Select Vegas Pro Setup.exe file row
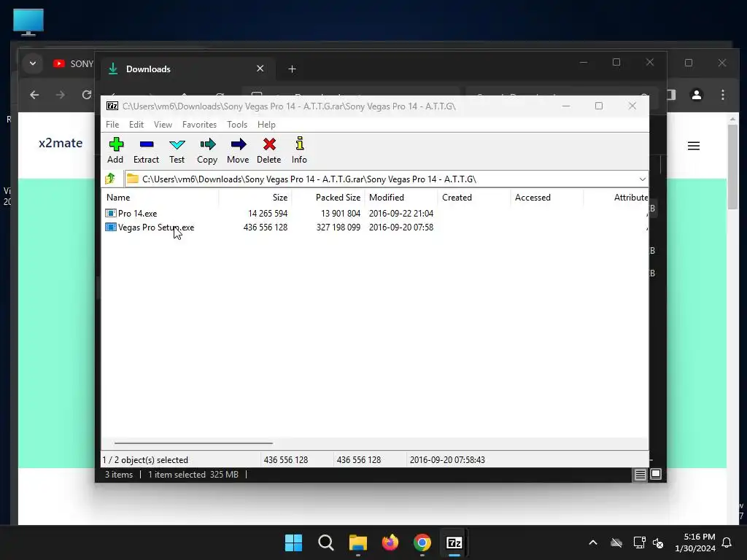The height and width of the screenshot is (560, 747). [x=375, y=227]
